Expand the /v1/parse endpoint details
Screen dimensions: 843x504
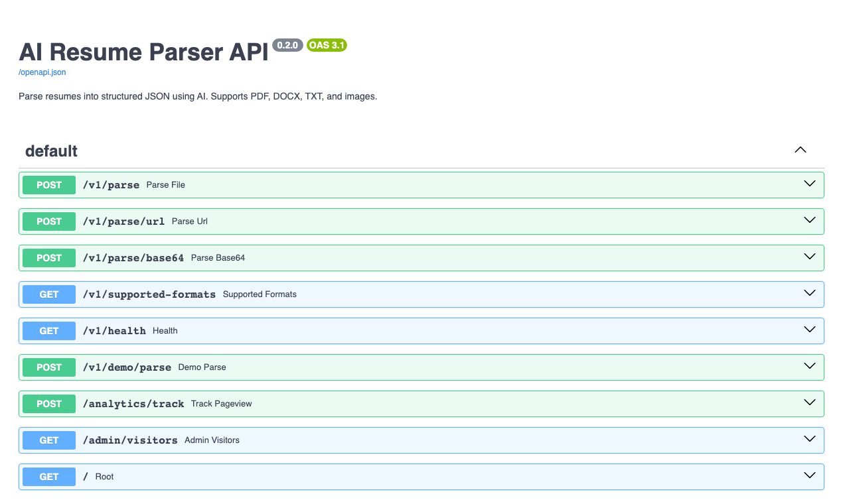pyautogui.click(x=809, y=184)
